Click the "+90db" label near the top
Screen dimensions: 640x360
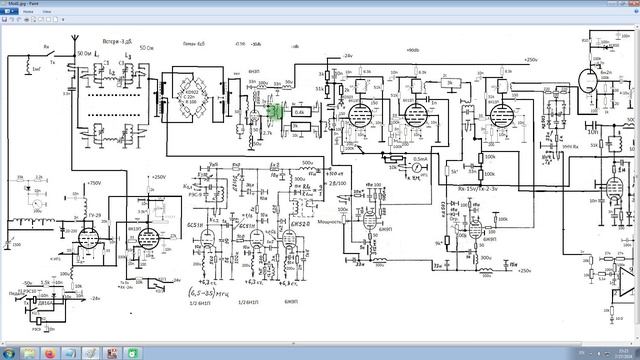(413, 50)
